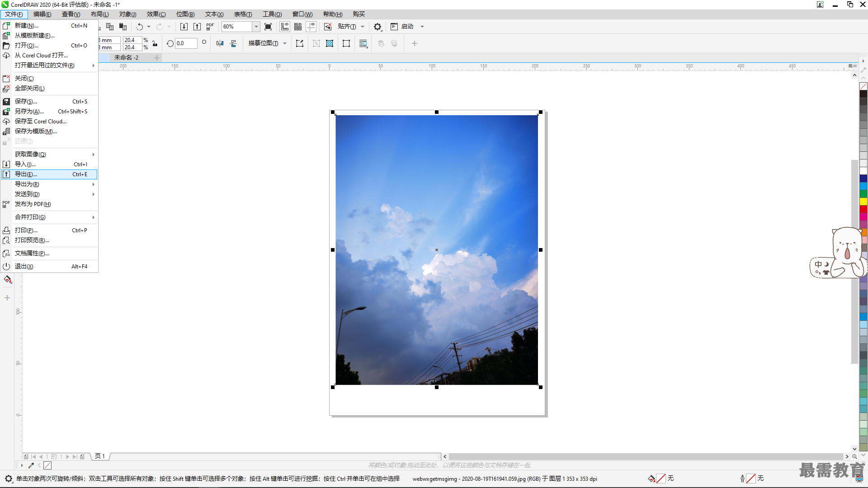
Task: Switch to the 未命名 -2 document tab
Action: point(126,58)
